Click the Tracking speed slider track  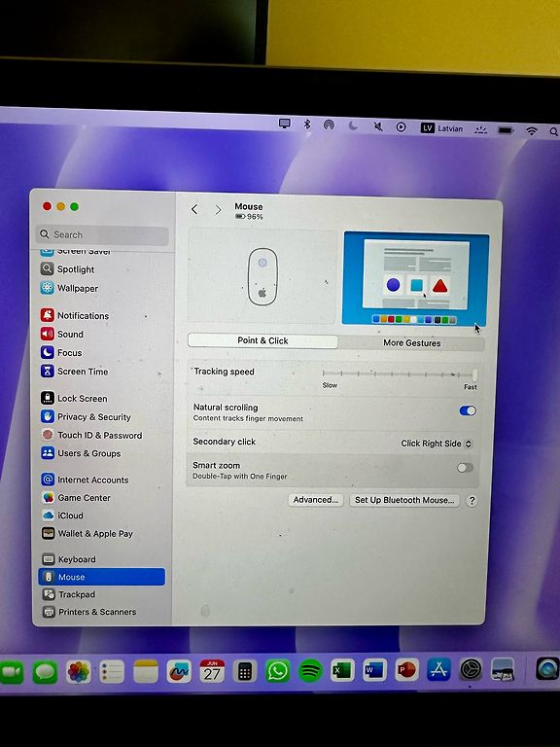point(399,374)
